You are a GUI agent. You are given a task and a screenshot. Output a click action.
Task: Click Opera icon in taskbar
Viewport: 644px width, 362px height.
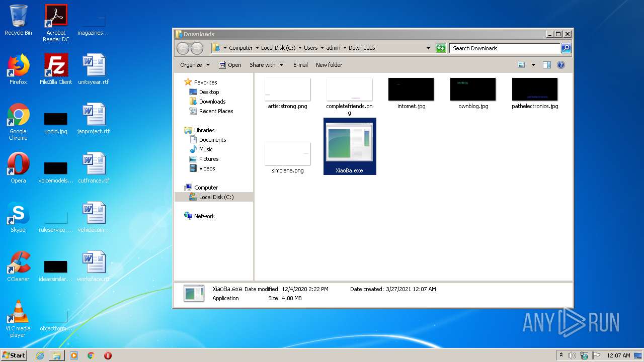pos(108,355)
